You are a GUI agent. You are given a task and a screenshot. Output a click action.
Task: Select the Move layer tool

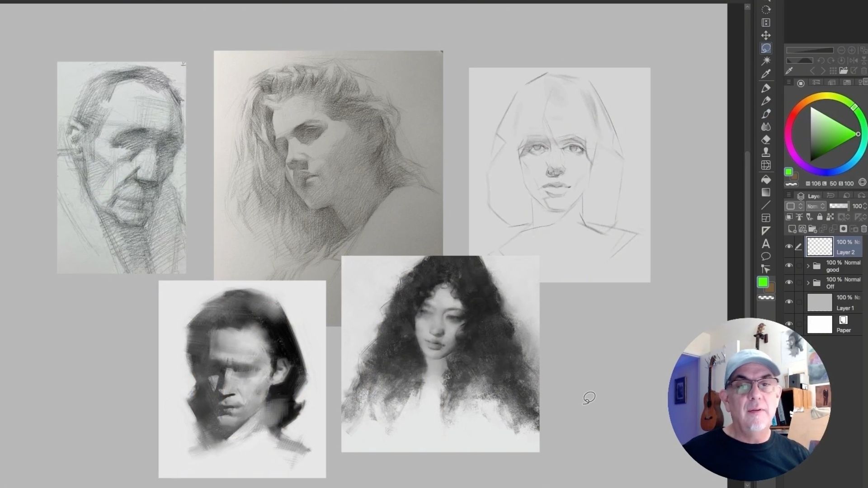coord(766,35)
